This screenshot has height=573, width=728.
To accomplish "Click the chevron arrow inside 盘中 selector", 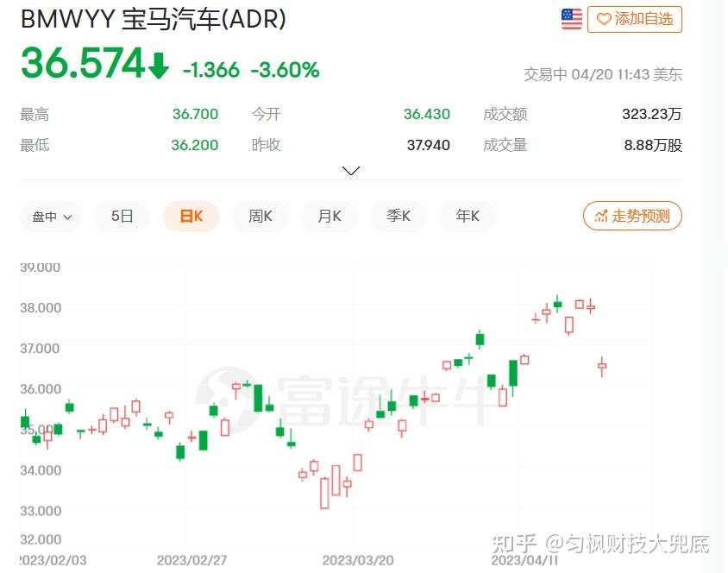I will pyautogui.click(x=67, y=217).
